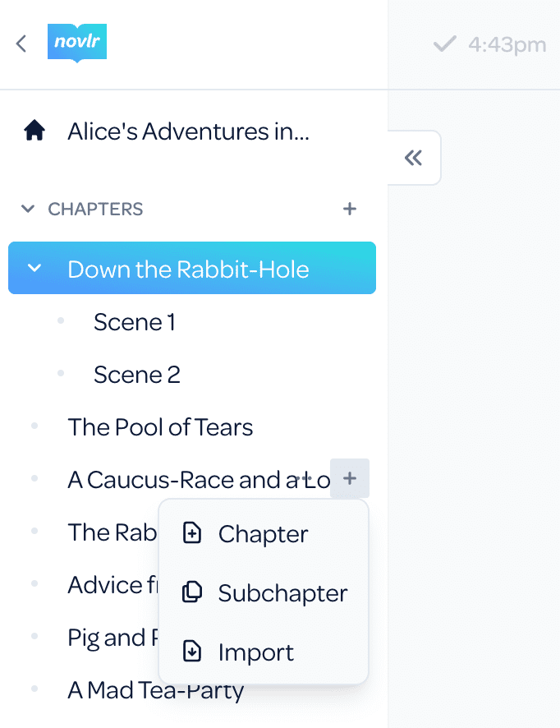Image resolution: width=560 pixels, height=728 pixels.
Task: Open the project home icon
Action: click(x=34, y=131)
